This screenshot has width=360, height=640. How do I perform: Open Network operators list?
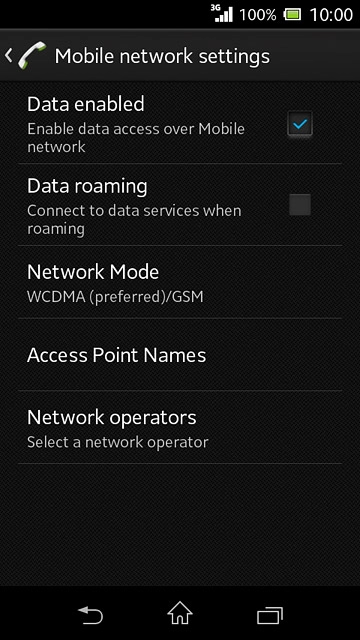(x=180, y=427)
